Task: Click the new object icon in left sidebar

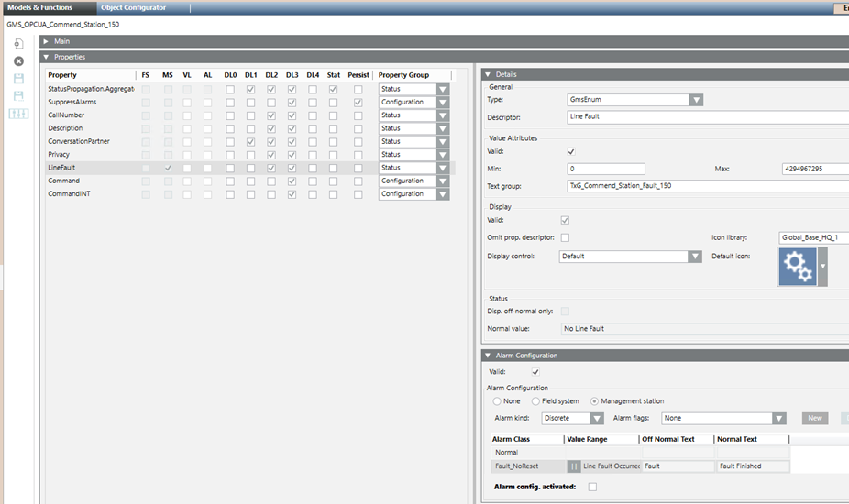Action: pyautogui.click(x=18, y=43)
